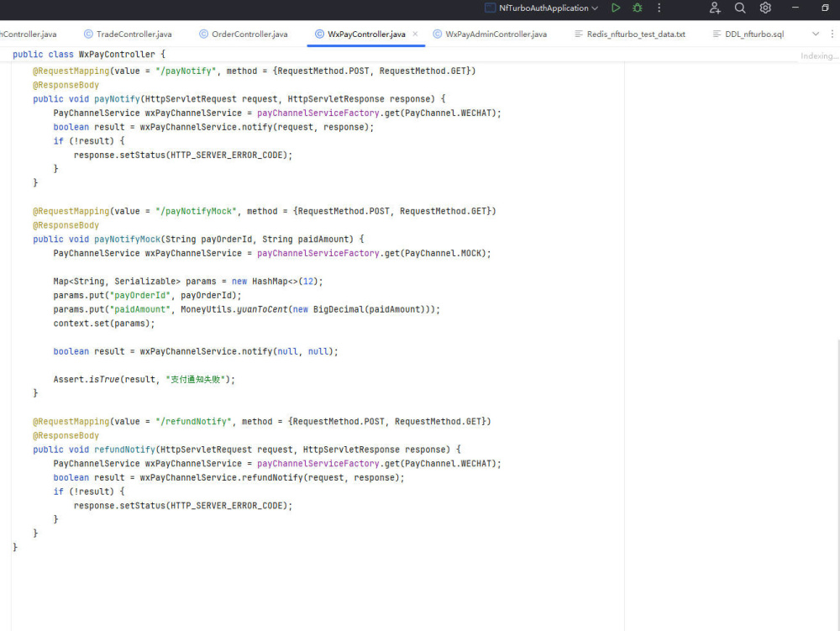Click the "/payNotify" mapping string
The height and width of the screenshot is (631, 840).
[186, 71]
